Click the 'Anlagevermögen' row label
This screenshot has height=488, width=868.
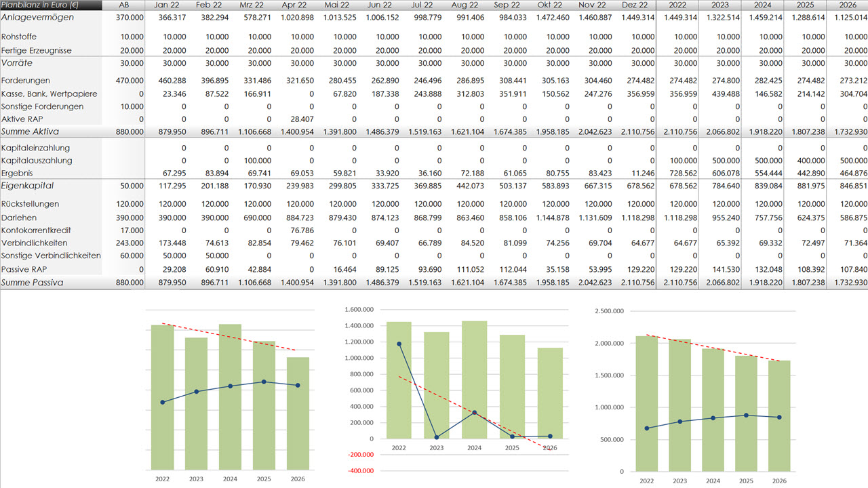[38, 17]
